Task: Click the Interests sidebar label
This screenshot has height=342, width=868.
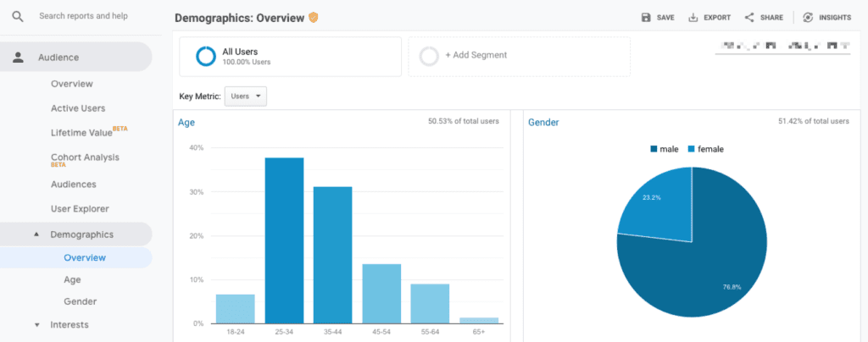Action: [x=70, y=325]
